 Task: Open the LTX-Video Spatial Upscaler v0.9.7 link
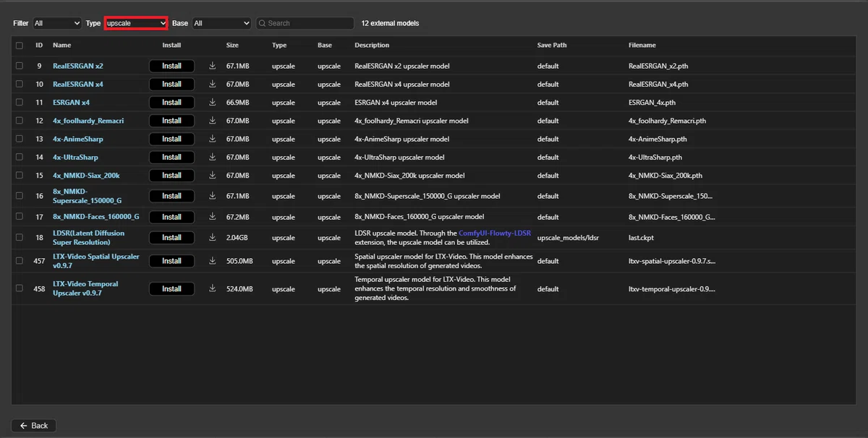tap(95, 261)
